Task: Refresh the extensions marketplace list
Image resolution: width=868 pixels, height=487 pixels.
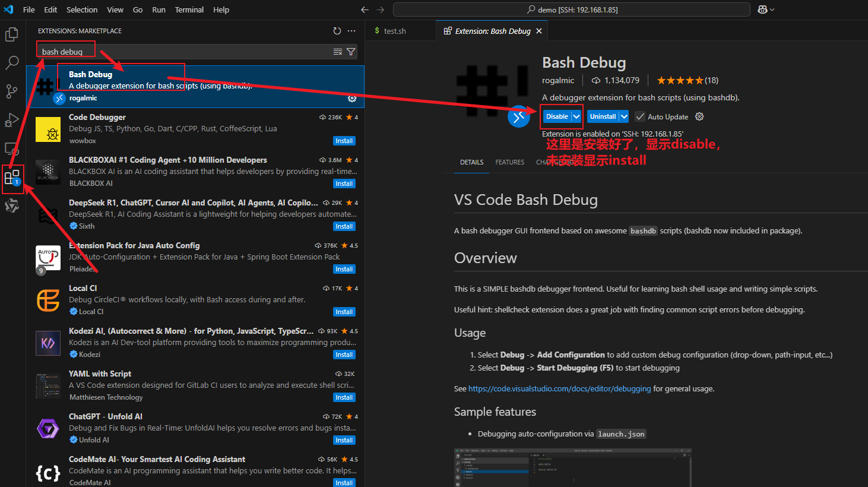Action: tap(337, 31)
